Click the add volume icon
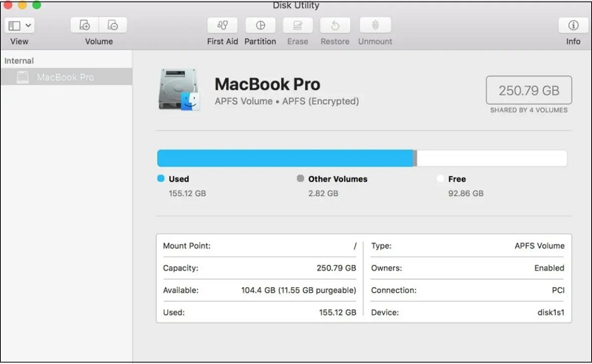The height and width of the screenshot is (364, 592). (x=84, y=25)
